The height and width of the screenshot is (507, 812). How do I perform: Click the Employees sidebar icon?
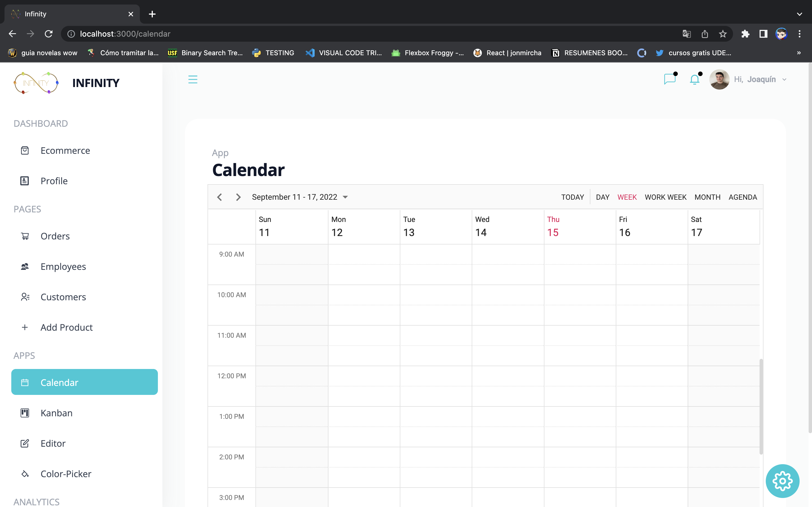tap(25, 266)
